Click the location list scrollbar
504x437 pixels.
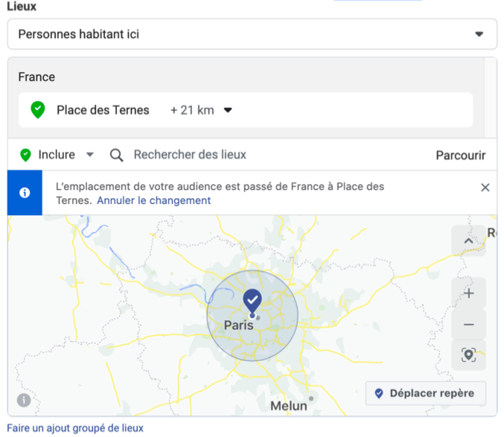pos(491,98)
